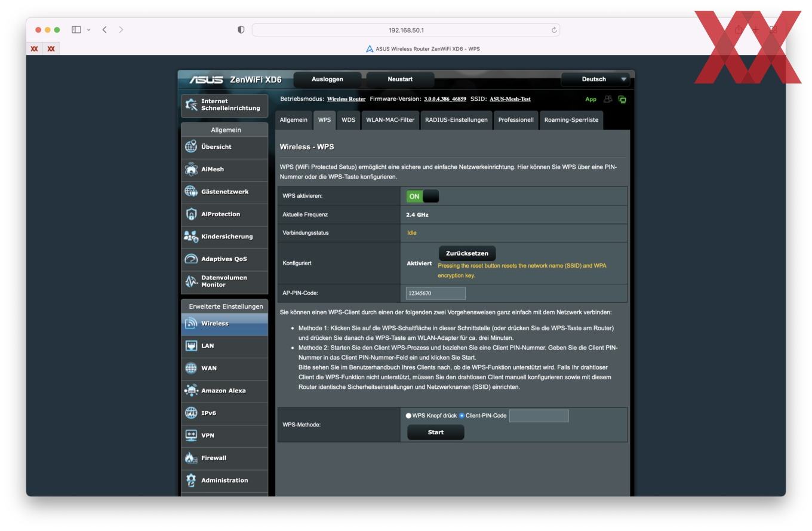Screen dimensions: 812x531
Task: Click the Datenvolumen Monitor icon
Action: 191,281
